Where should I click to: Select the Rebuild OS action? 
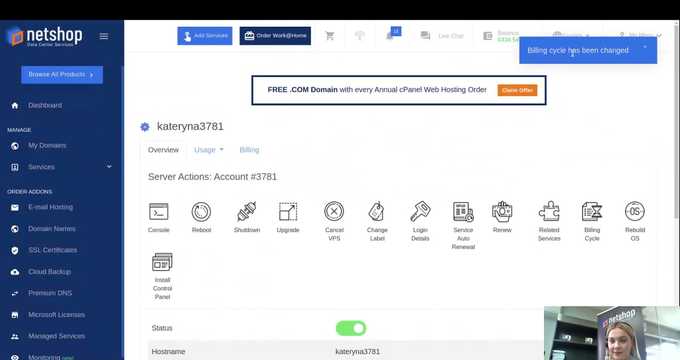pos(635,221)
